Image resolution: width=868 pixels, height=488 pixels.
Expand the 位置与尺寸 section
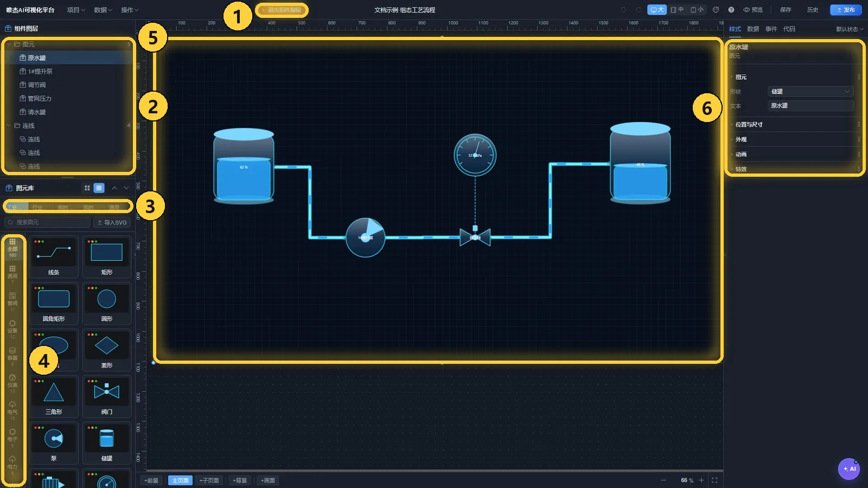pyautogui.click(x=795, y=125)
